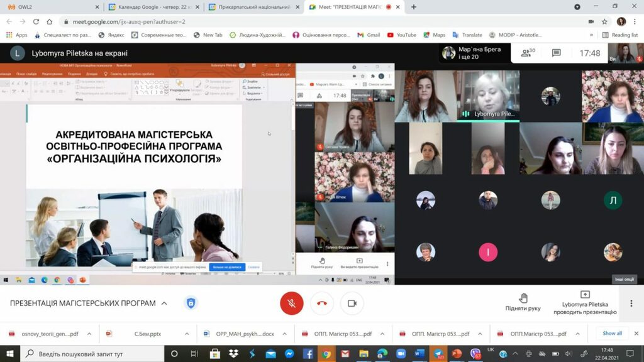Click Show all downloads
Viewport: 644px width, 362px height.
click(x=612, y=334)
